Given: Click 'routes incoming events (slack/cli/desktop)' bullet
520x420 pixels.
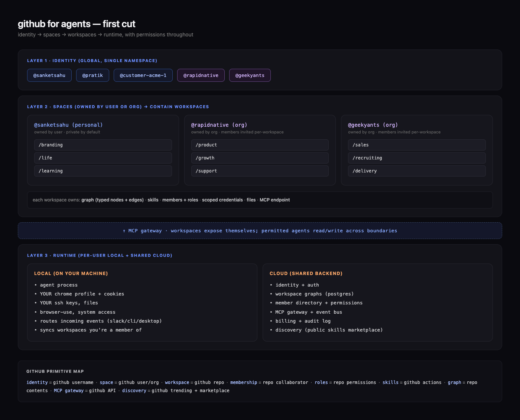Looking at the screenshot, I should coord(98,321).
